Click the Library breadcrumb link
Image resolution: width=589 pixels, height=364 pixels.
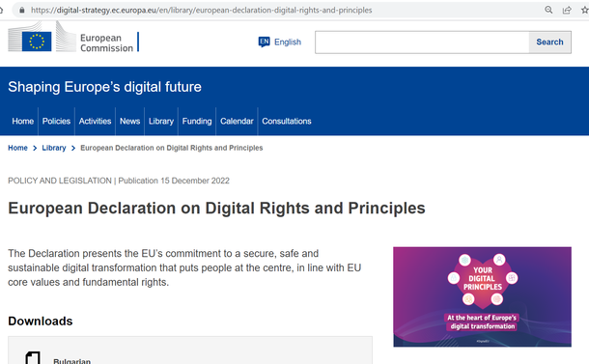click(x=54, y=148)
